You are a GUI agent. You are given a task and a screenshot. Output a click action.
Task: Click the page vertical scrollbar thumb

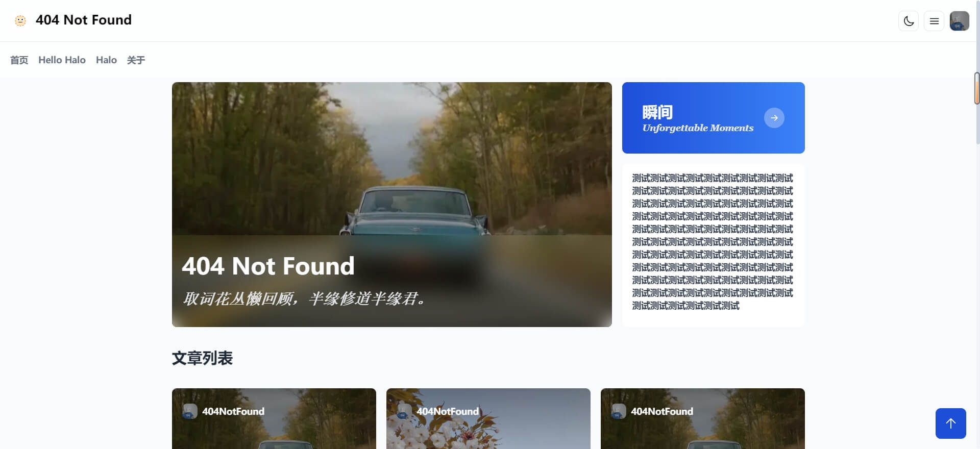pyautogui.click(x=976, y=88)
